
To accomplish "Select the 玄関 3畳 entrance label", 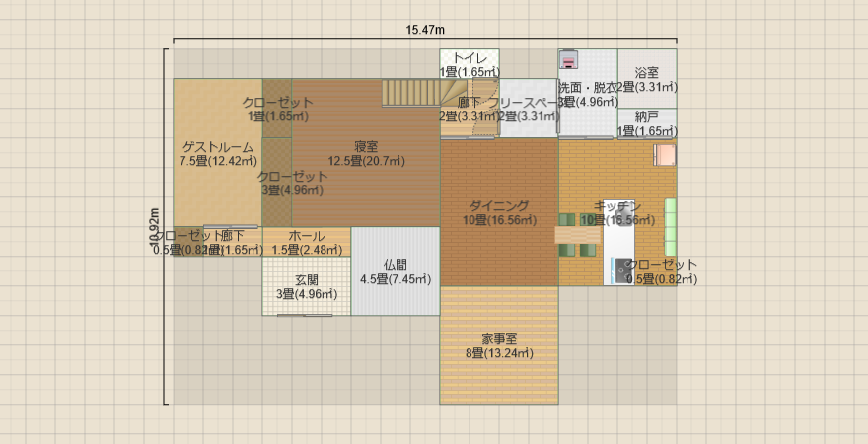I will [x=307, y=286].
